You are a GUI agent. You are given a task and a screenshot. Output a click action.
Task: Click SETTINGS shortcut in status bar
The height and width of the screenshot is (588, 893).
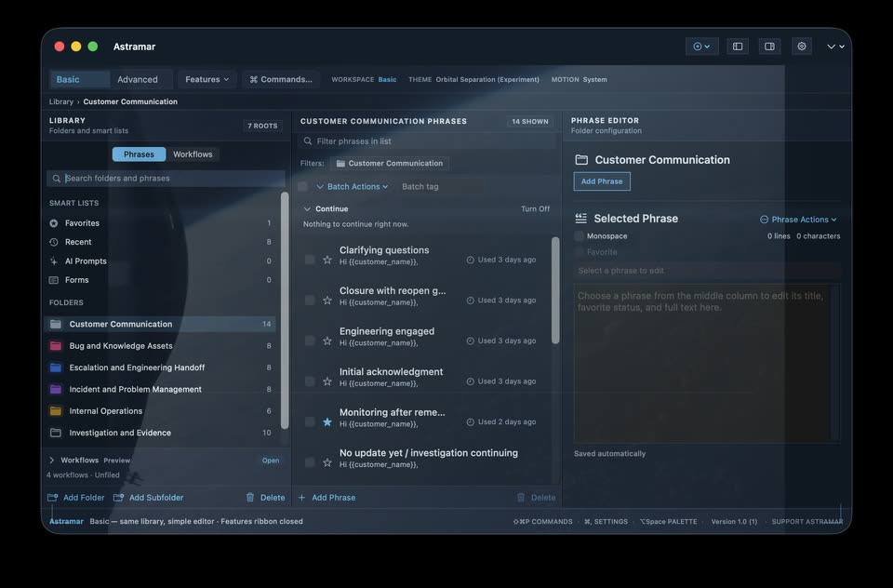coord(606,521)
